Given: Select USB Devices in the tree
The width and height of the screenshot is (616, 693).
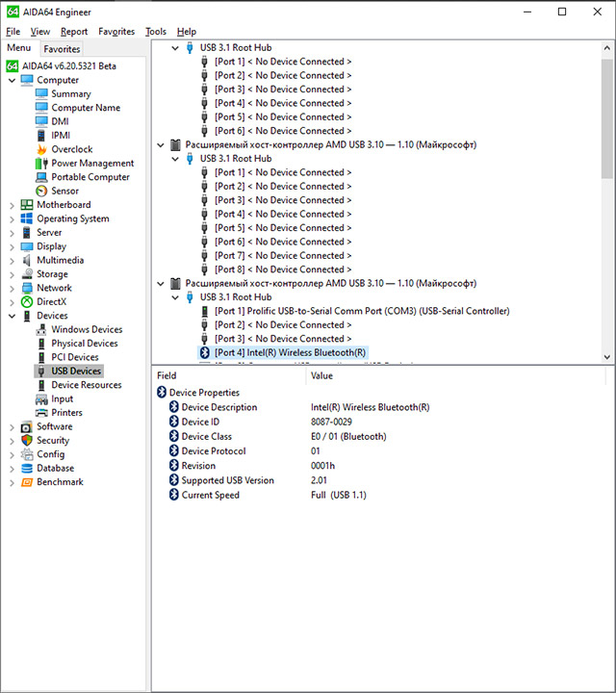Looking at the screenshot, I should [76, 372].
